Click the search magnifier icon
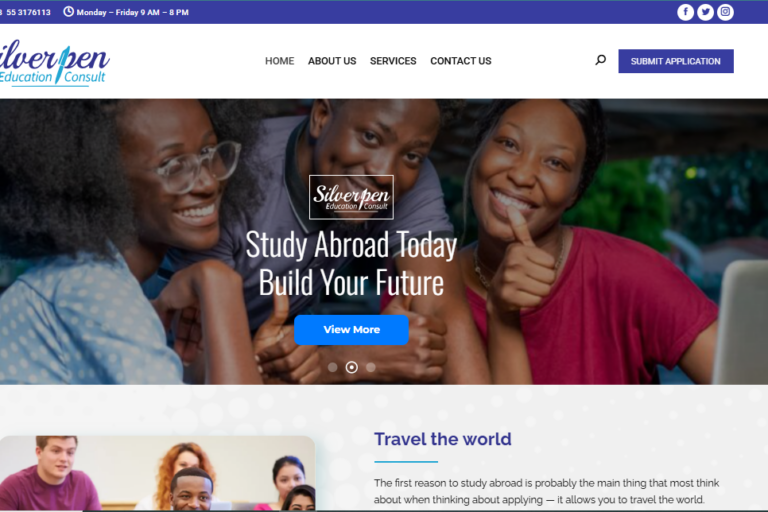Image resolution: width=768 pixels, height=512 pixels. pos(600,60)
